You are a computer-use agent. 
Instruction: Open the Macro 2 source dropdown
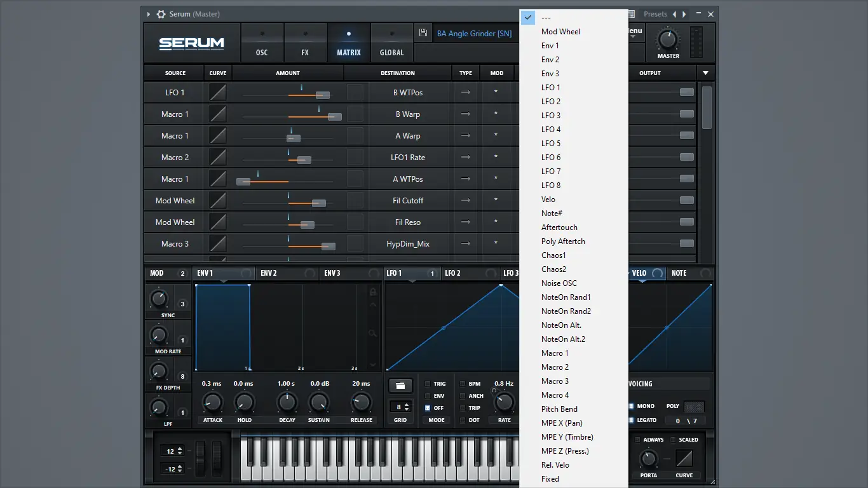(x=175, y=157)
